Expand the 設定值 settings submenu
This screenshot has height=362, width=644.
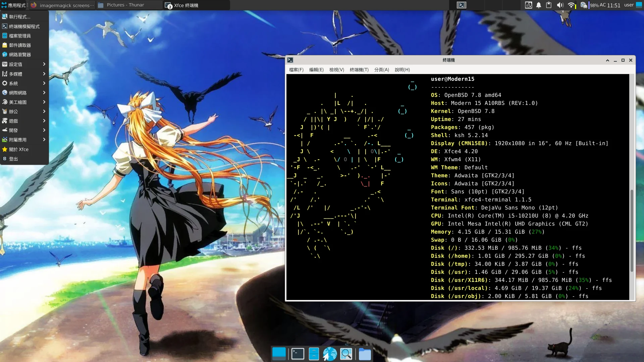(24, 64)
